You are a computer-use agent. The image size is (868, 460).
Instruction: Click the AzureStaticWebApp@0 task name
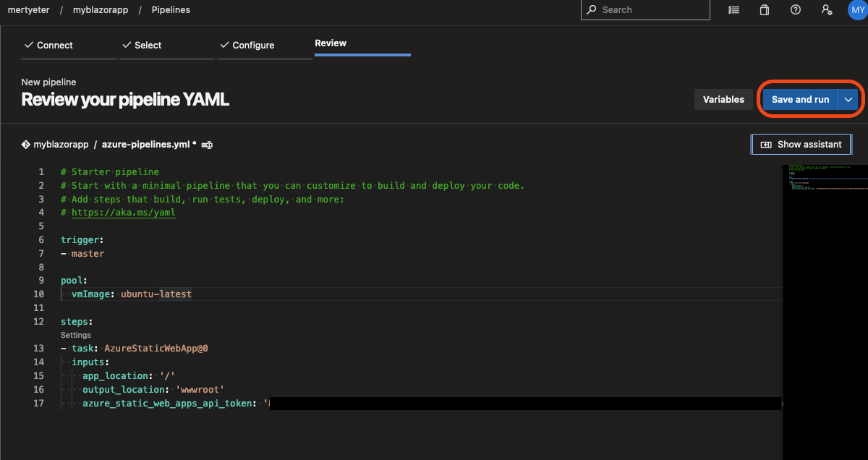[x=156, y=349]
